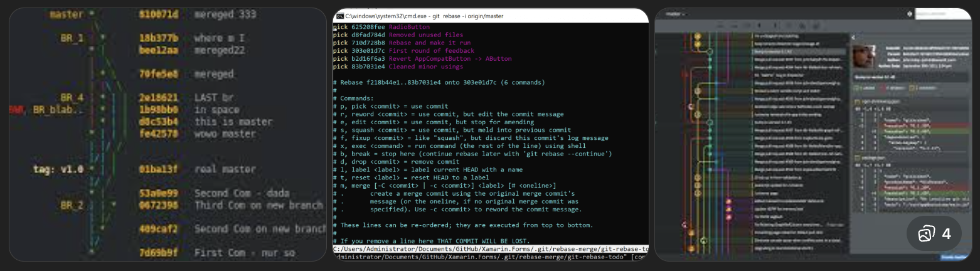
Task: Select the BR_1 branch label
Action: 72,38
